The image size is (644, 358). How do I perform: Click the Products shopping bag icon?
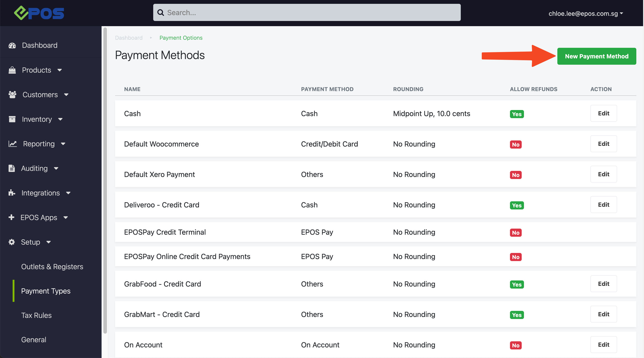tap(12, 70)
